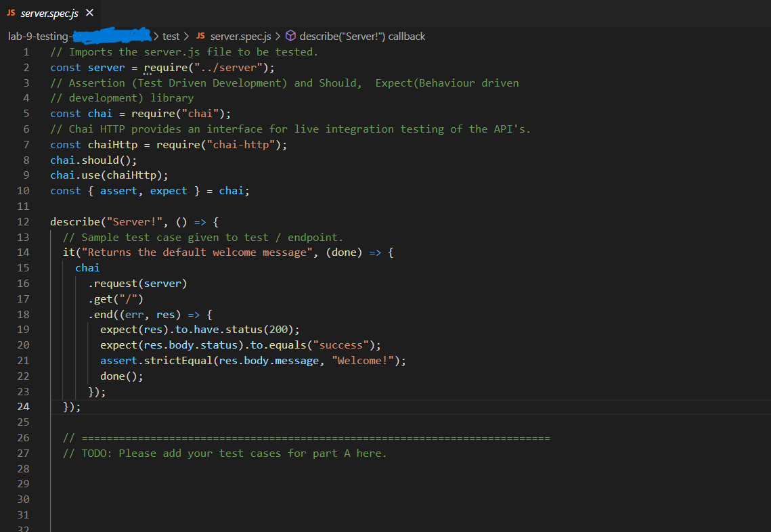Click the JS icon on the server.spec.js tab
Screen dimensions: 771x532
(13, 12)
